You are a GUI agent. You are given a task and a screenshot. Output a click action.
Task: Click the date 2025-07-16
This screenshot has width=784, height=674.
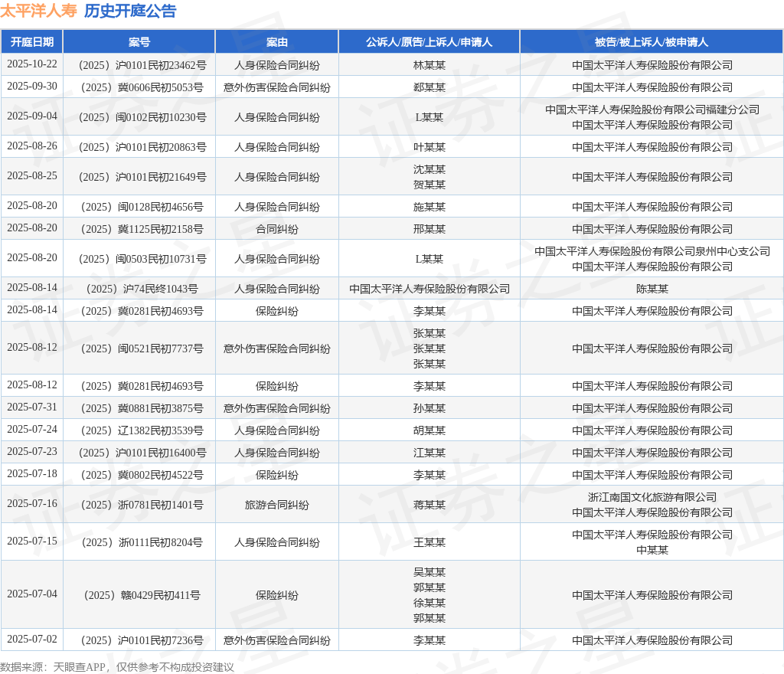(32, 503)
